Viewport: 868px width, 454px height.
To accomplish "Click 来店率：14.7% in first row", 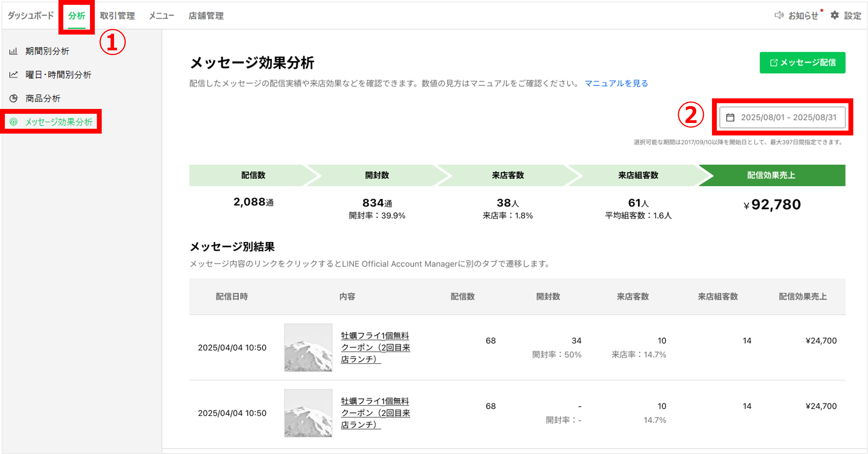I will [639, 354].
